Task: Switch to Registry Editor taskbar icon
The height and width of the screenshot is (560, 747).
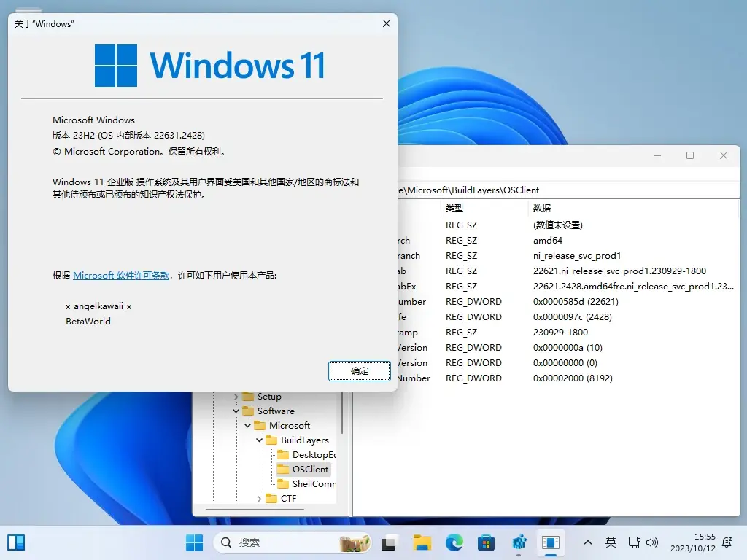Action: (x=519, y=542)
